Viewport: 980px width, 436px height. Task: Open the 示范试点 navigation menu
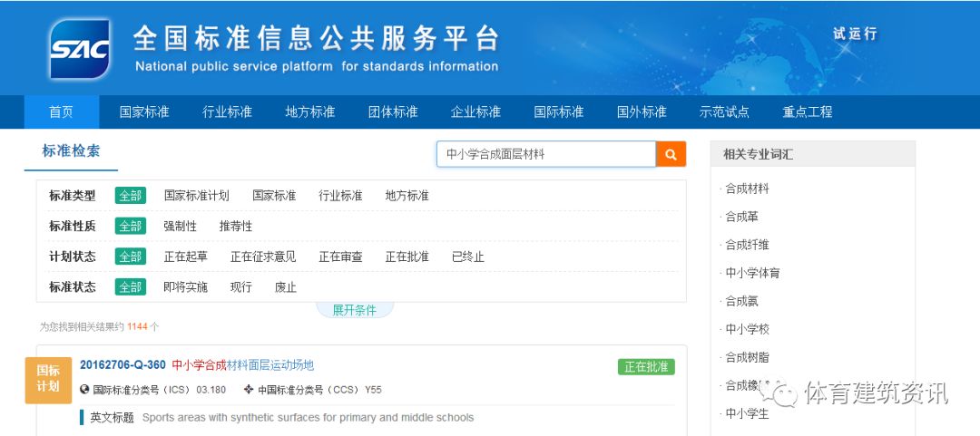[724, 111]
